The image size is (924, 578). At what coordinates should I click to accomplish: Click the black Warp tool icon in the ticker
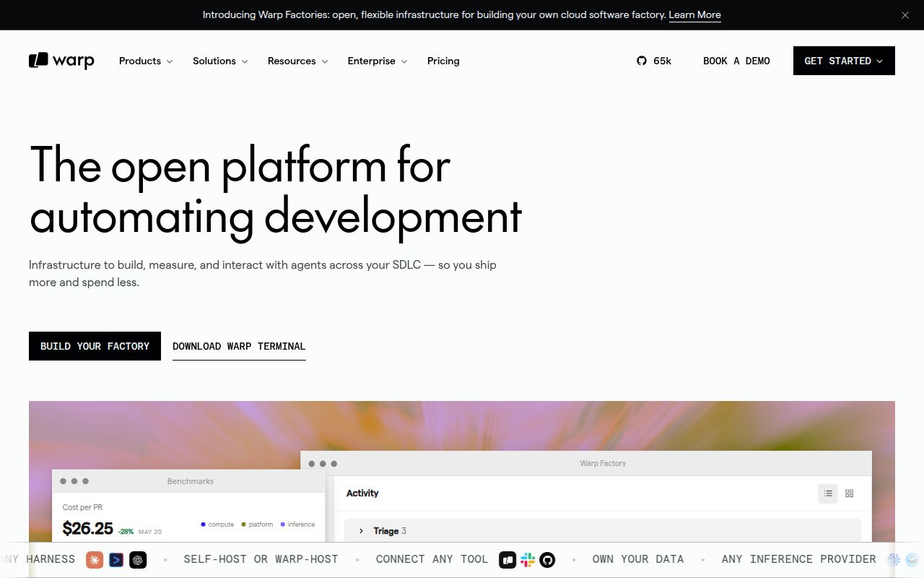(507, 559)
